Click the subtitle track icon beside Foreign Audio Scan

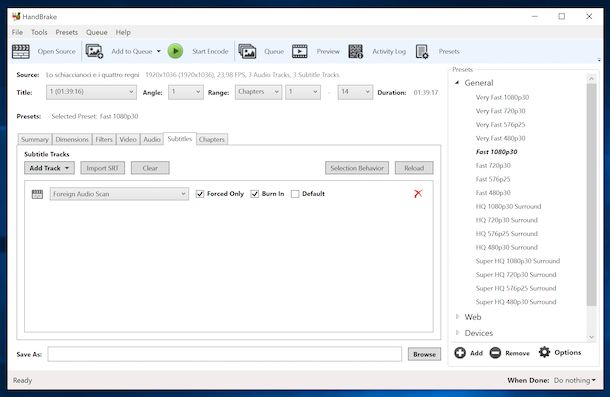pos(37,194)
